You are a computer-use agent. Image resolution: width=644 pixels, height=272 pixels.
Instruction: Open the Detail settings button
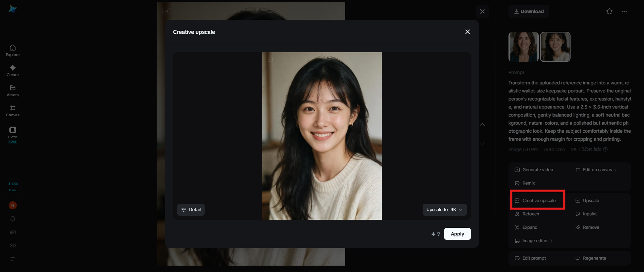pos(191,210)
